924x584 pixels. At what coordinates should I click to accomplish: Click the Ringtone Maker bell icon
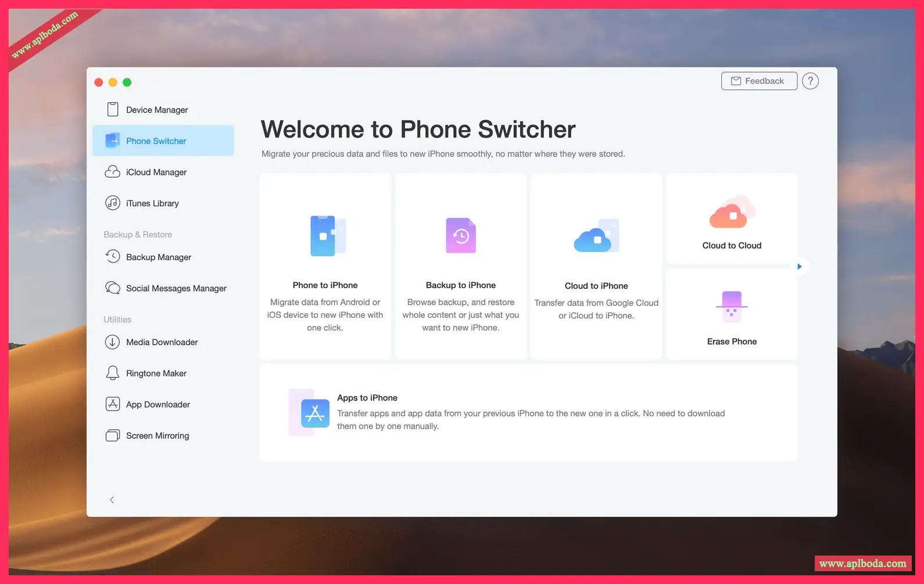[x=112, y=373]
